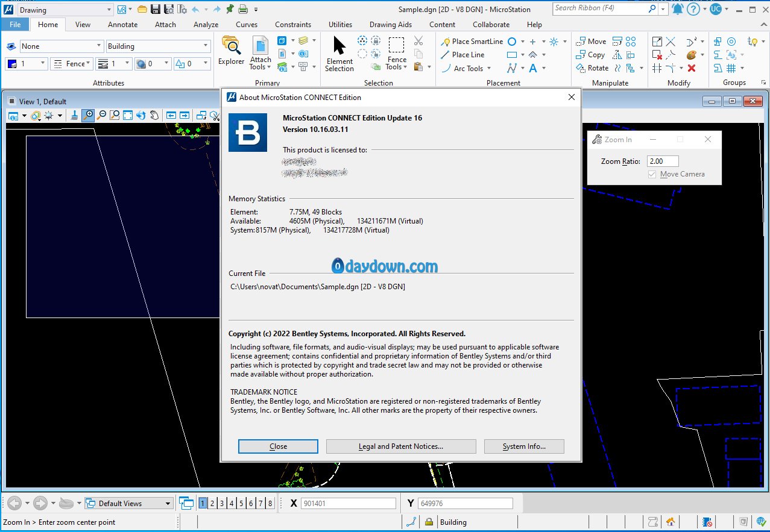Open the color 1 attribute dropdown
This screenshot has height=532, width=770.
(26, 63)
